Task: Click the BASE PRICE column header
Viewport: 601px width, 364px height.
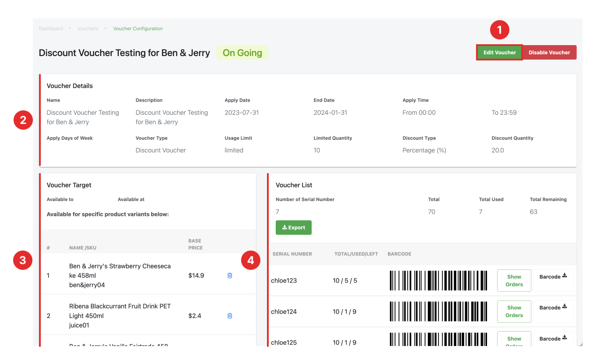Action: [196, 244]
